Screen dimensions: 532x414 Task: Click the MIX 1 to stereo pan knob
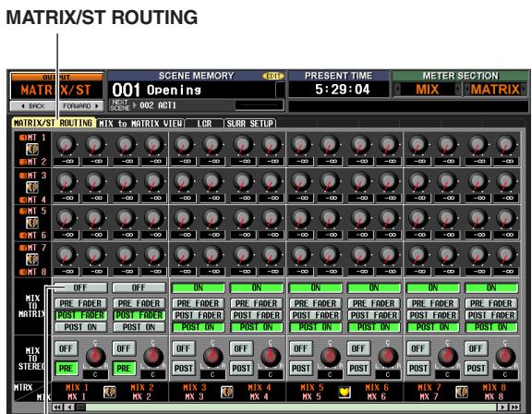95,356
